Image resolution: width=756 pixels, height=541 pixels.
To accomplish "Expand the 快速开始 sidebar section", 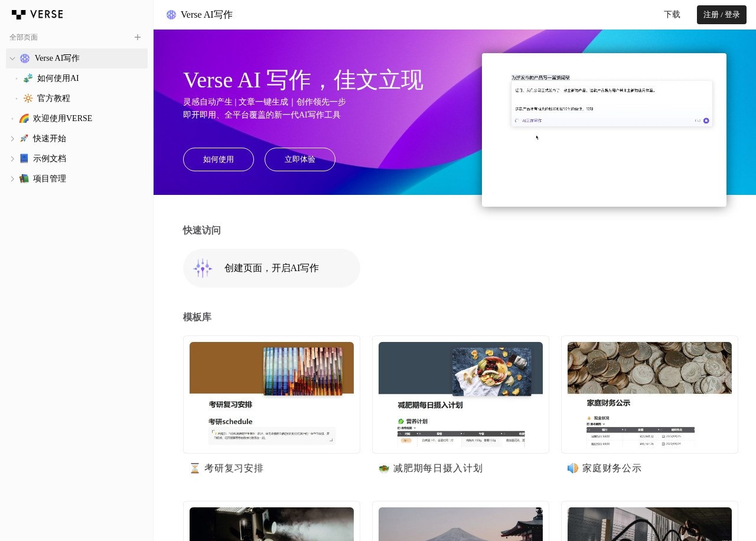I will pos(12,138).
